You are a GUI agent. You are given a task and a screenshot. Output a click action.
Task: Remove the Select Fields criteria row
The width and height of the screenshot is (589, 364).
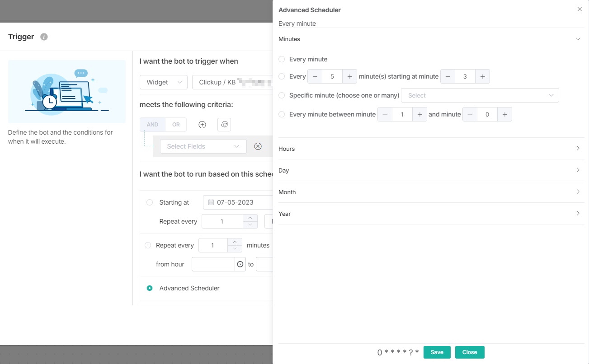[258, 146]
